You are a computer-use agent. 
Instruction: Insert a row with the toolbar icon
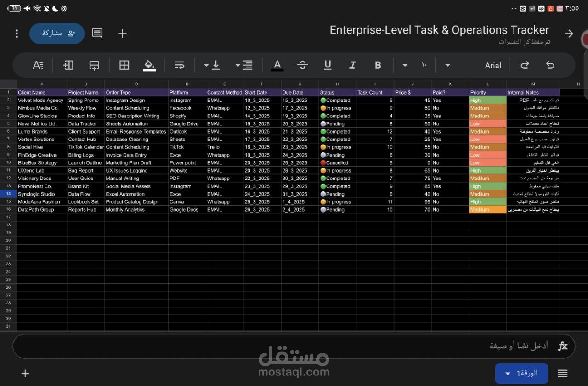pyautogui.click(x=94, y=65)
